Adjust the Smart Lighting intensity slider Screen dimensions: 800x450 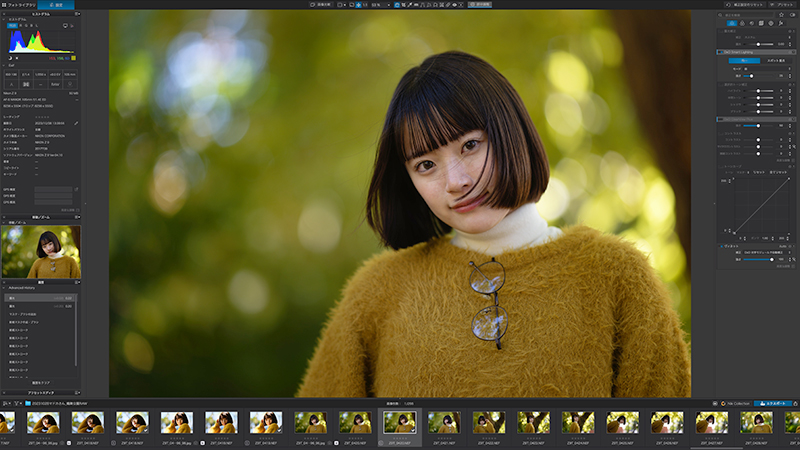pyautogui.click(x=758, y=76)
